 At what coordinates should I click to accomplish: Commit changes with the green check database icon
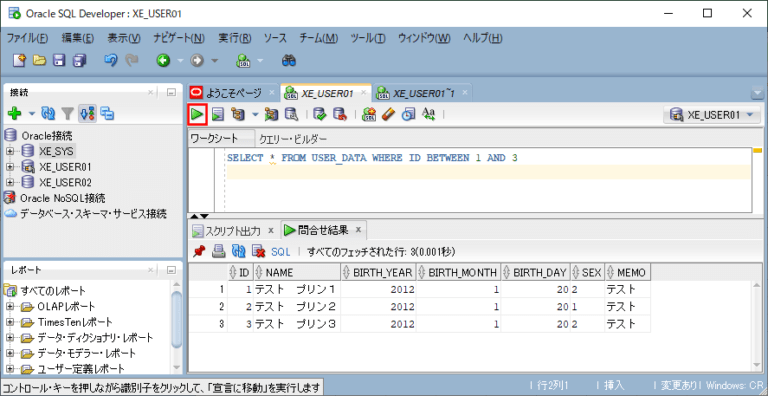coord(320,114)
